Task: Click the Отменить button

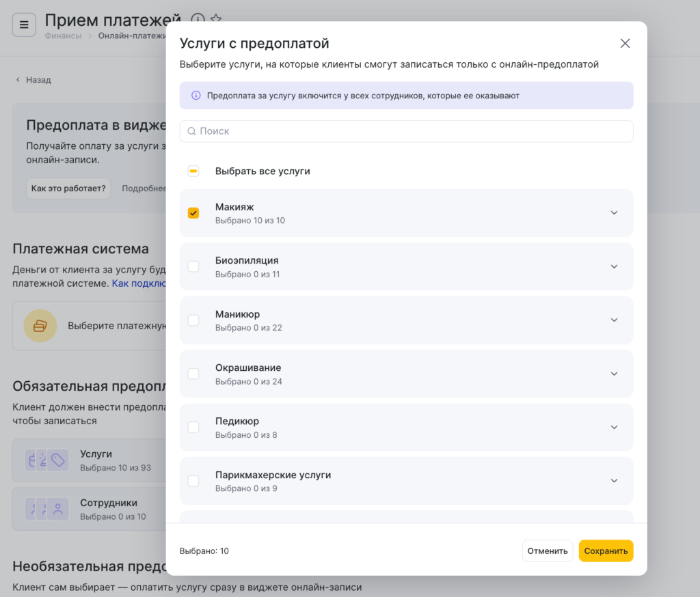Action: tap(547, 551)
